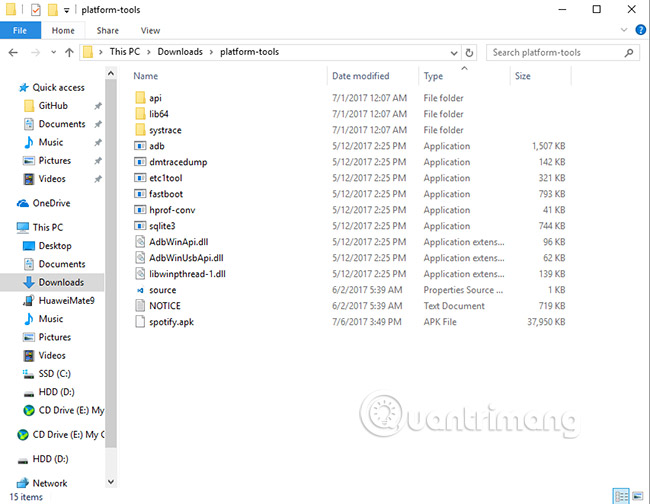Viewport: 650px width, 504px height.
Task: Click the Properties icon in quick access toolbar
Action: [36, 10]
